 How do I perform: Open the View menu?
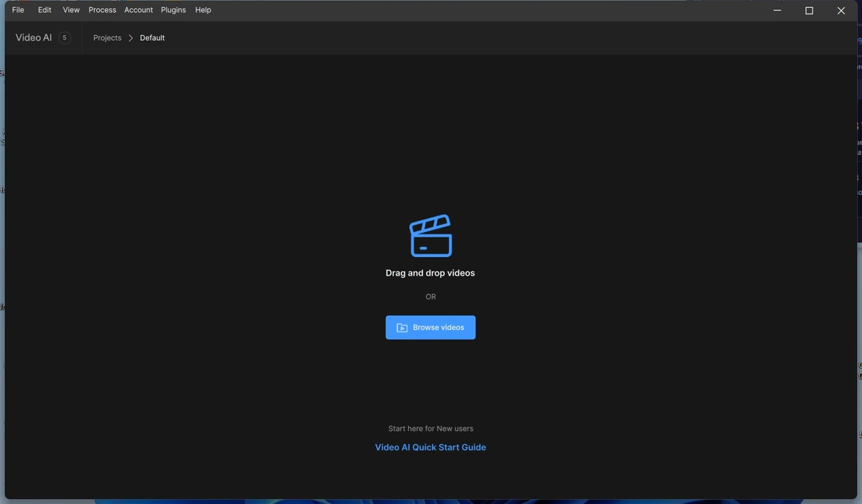(x=71, y=10)
